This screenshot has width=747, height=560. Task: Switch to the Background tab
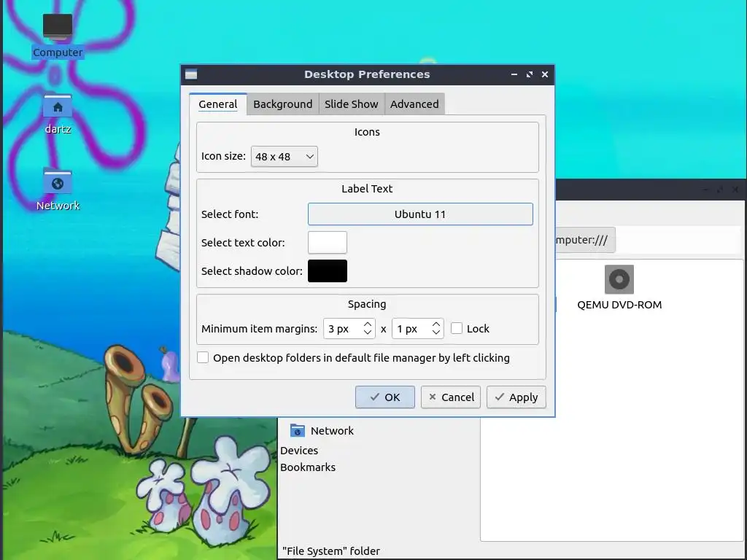point(282,104)
